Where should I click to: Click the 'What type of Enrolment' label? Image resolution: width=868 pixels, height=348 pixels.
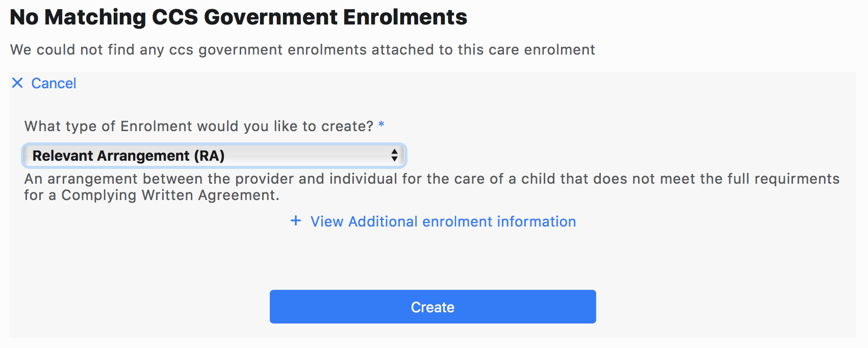pos(198,126)
